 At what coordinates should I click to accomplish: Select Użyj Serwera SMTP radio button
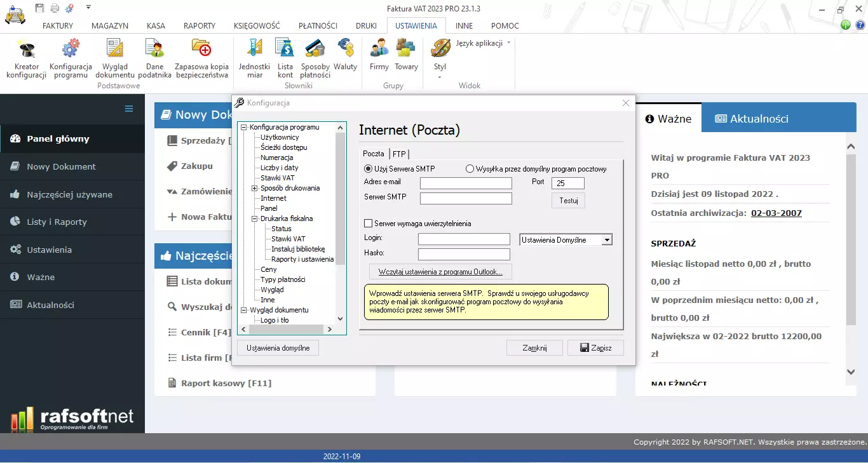coord(368,169)
